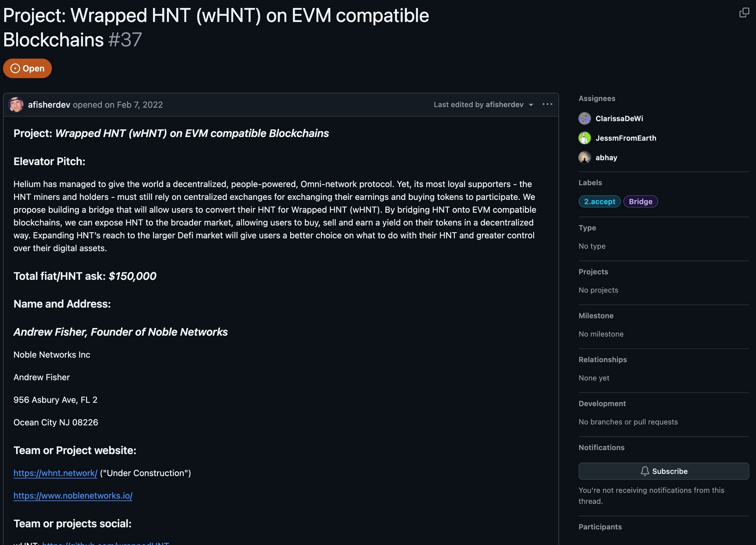Image resolution: width=756 pixels, height=545 pixels.
Task: Click the bell icon on the Subscribe button
Action: 645,471
